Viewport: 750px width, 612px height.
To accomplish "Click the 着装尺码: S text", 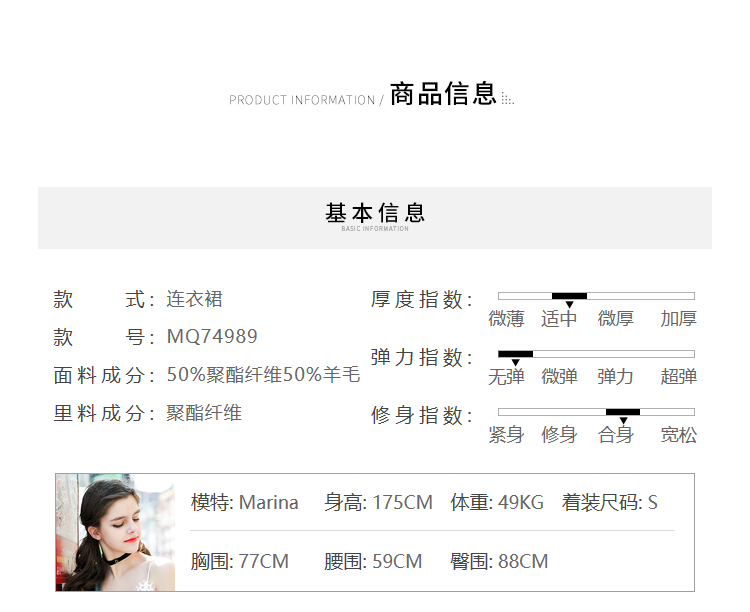I will click(609, 502).
